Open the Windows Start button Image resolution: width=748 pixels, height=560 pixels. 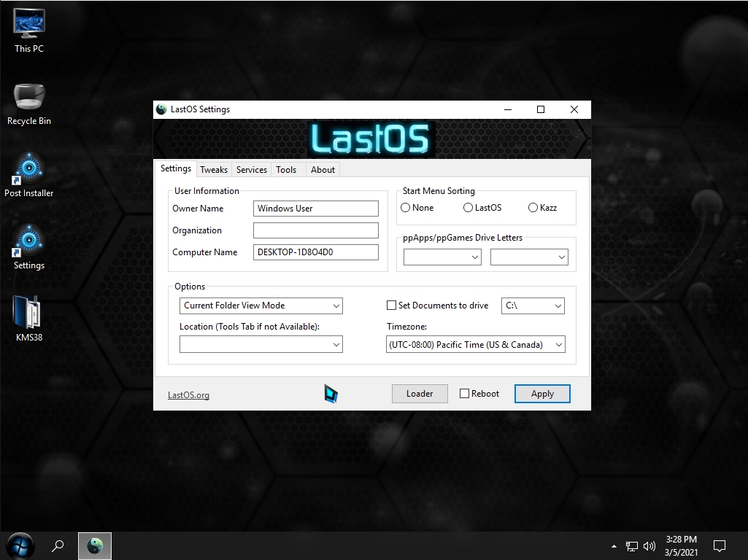20,545
